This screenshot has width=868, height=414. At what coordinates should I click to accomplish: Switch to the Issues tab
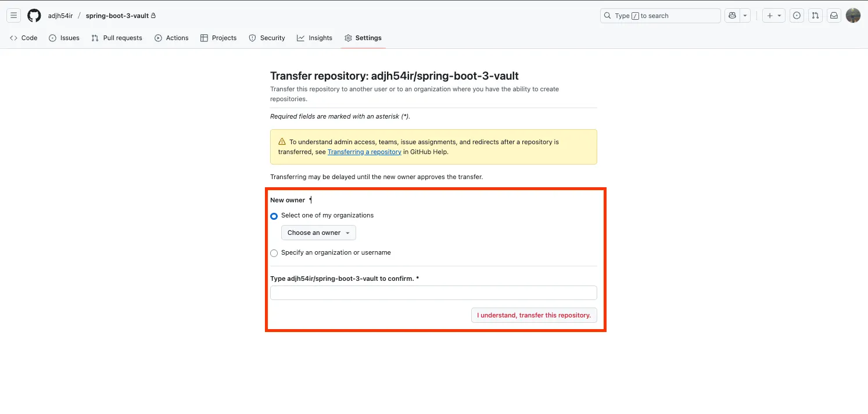(64, 38)
